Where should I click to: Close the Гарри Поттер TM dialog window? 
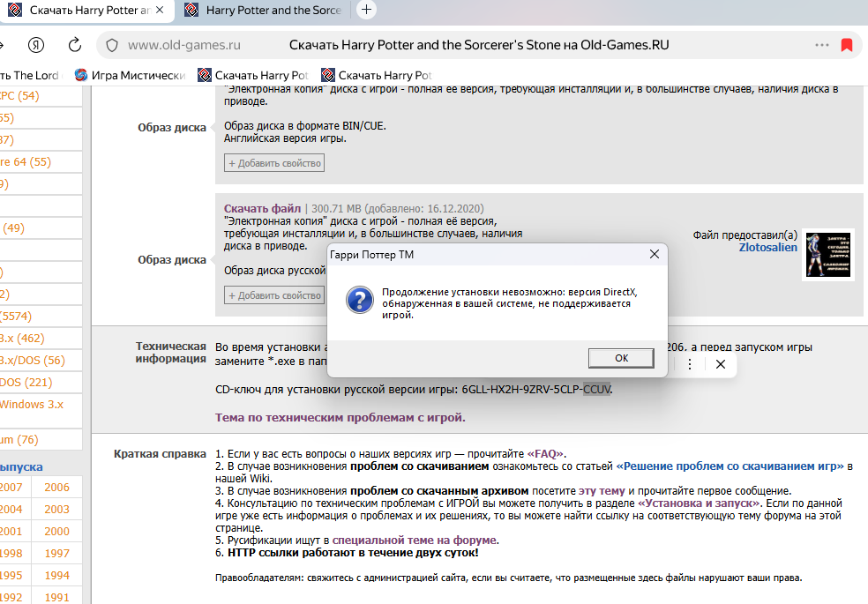pos(655,254)
